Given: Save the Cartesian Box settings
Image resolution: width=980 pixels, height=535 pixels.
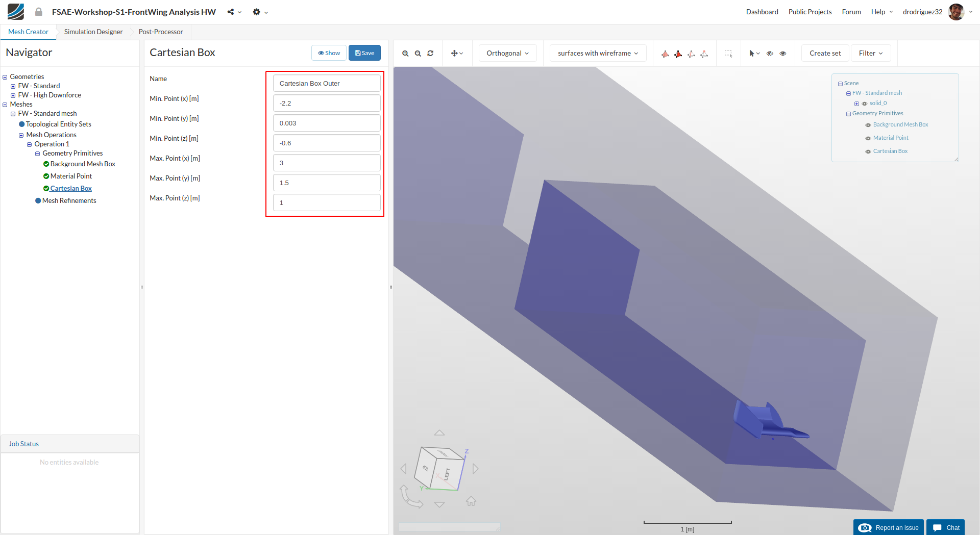Looking at the screenshot, I should [364, 53].
